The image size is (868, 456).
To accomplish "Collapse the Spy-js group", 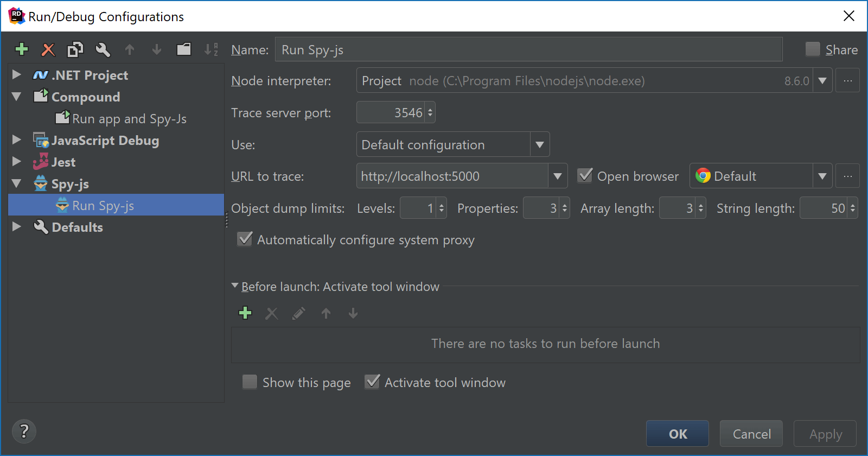I will tap(17, 183).
